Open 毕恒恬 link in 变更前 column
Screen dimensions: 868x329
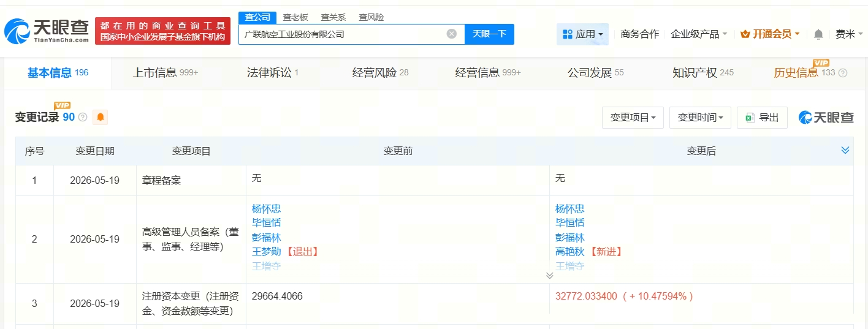tap(267, 223)
